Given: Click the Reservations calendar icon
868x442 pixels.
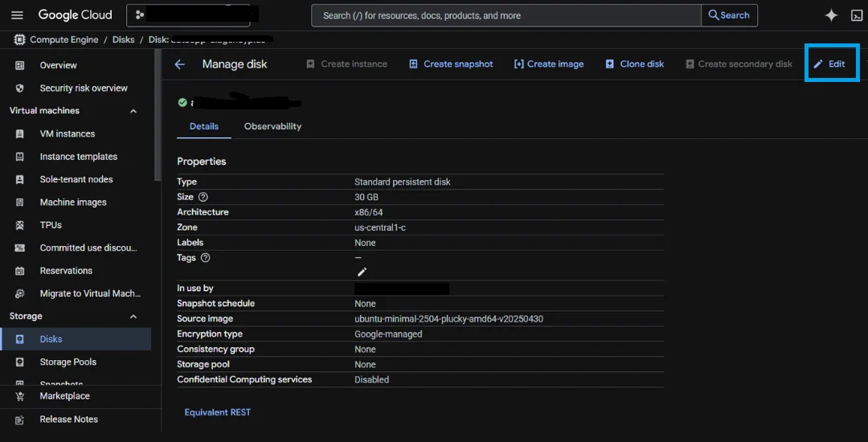Looking at the screenshot, I should tap(20, 271).
